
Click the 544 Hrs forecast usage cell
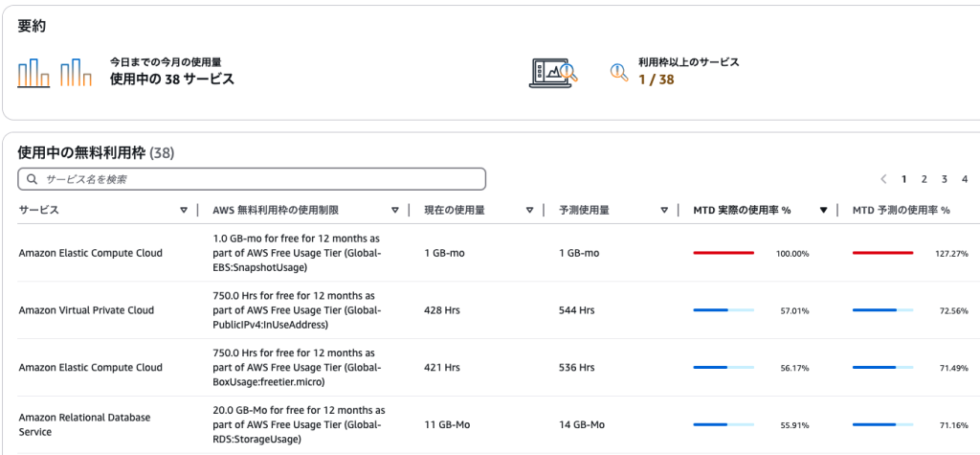tap(577, 310)
